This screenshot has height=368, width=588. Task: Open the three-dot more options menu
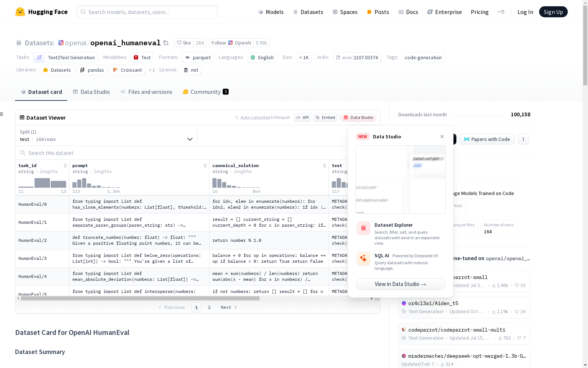[x=523, y=139]
